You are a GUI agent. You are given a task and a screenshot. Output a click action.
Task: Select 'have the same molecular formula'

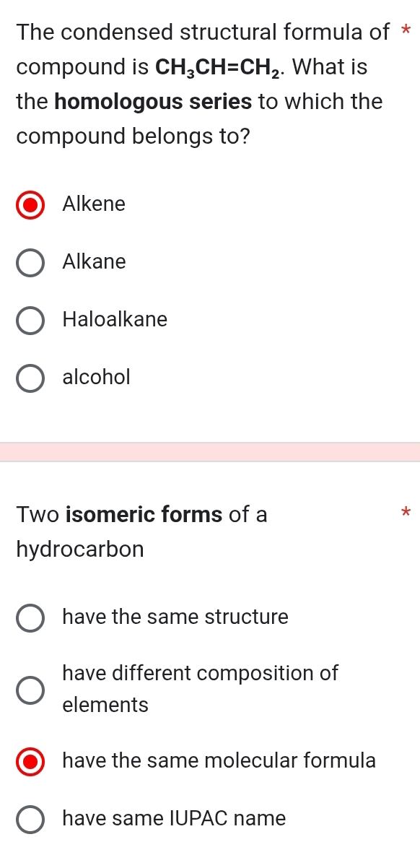pyautogui.click(x=30, y=761)
